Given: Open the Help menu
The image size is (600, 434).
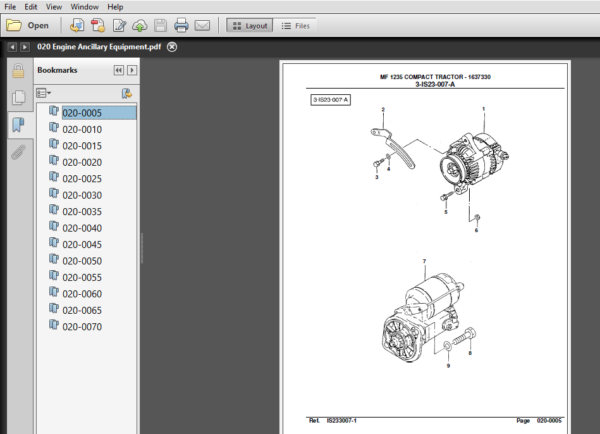Looking at the screenshot, I should (115, 7).
